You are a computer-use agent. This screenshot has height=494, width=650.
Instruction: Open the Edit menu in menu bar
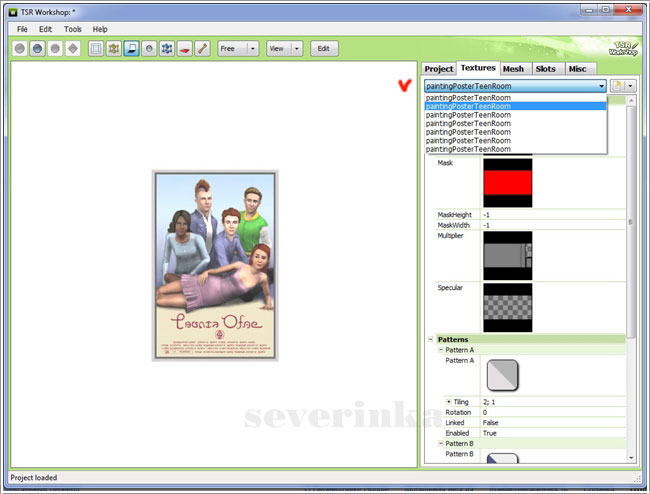(x=46, y=29)
